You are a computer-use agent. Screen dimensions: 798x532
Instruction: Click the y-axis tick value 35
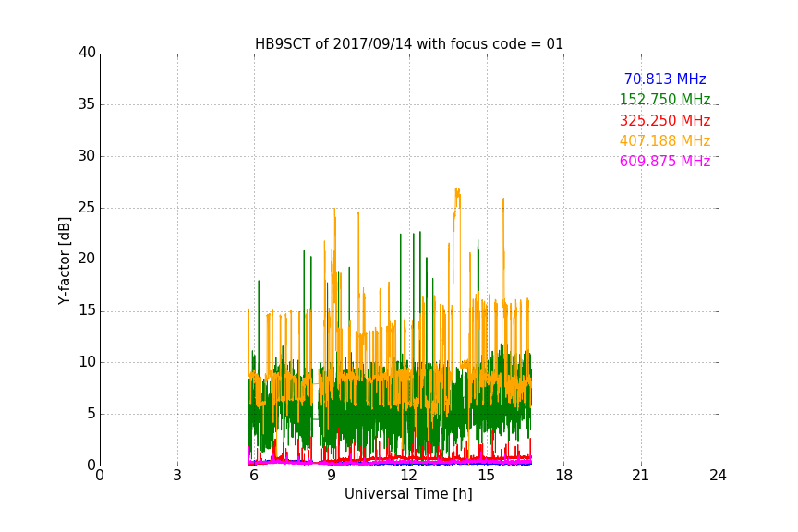(87, 104)
